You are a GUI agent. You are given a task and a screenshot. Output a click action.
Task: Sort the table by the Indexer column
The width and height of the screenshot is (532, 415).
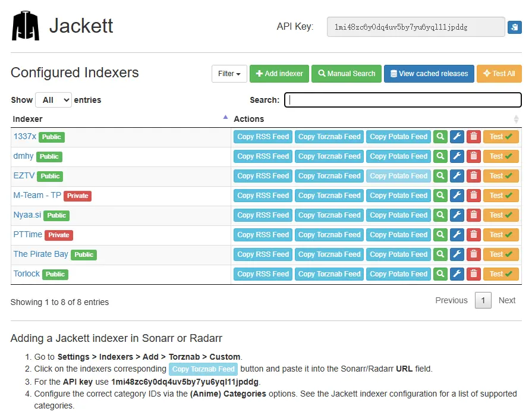tap(119, 119)
